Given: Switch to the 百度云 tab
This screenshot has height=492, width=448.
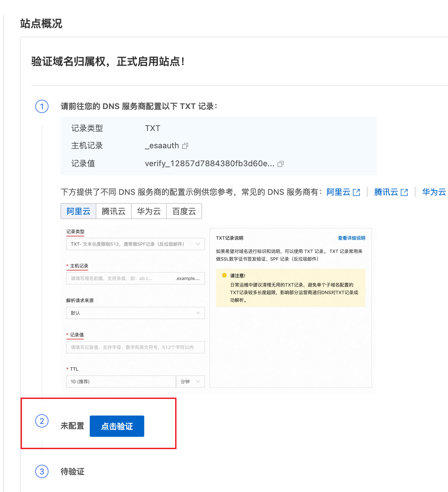Looking at the screenshot, I should (x=184, y=211).
